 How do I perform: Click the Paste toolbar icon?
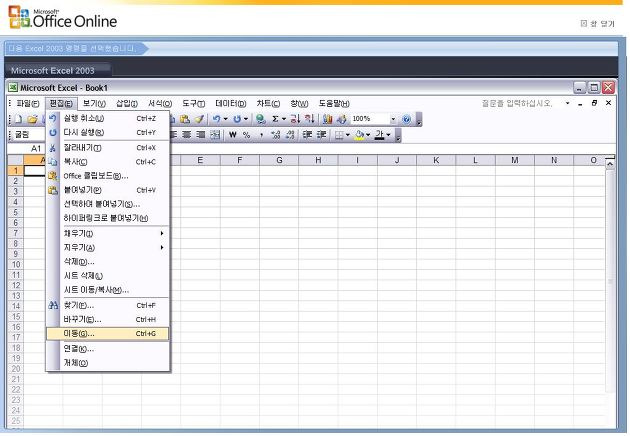coord(185,119)
